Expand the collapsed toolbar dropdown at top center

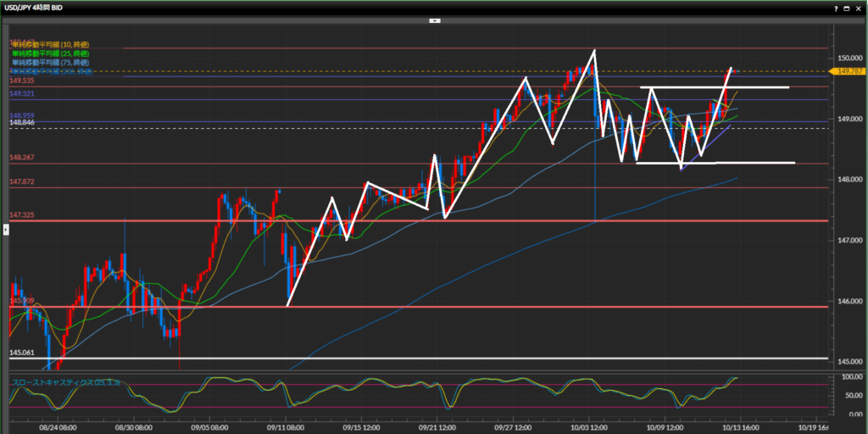[434, 19]
